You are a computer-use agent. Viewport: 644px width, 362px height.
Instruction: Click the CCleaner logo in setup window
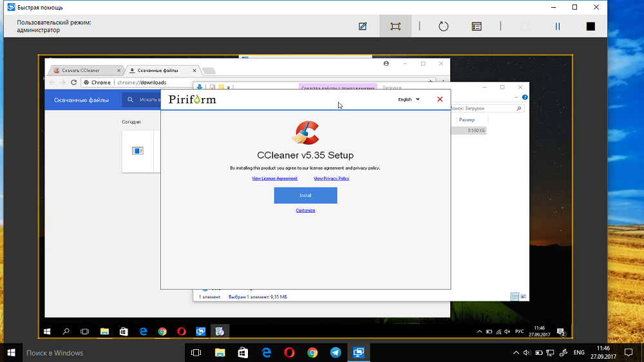(x=305, y=133)
